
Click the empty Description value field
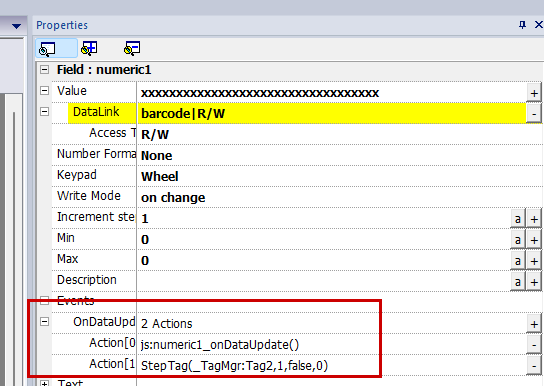[324, 282]
